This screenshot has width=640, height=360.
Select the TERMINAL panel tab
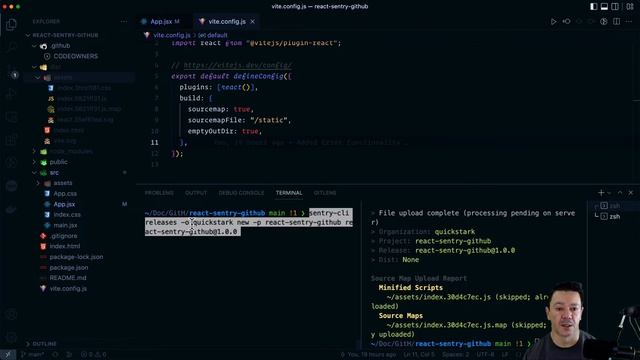289,193
